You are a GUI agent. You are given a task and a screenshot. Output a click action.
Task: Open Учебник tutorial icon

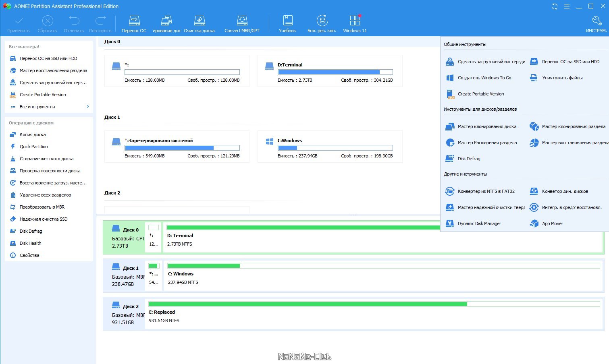(287, 24)
